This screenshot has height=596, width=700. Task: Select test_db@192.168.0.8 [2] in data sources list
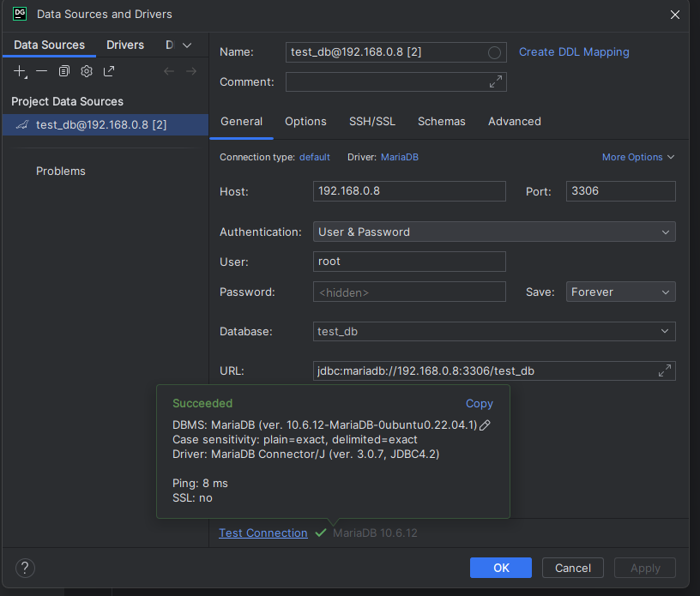click(106, 124)
